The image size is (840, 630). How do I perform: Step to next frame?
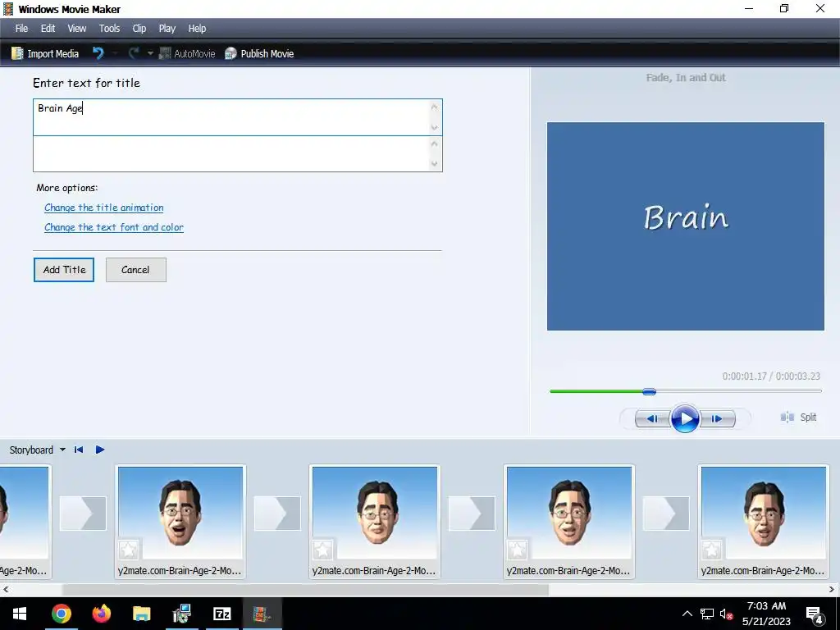717,418
